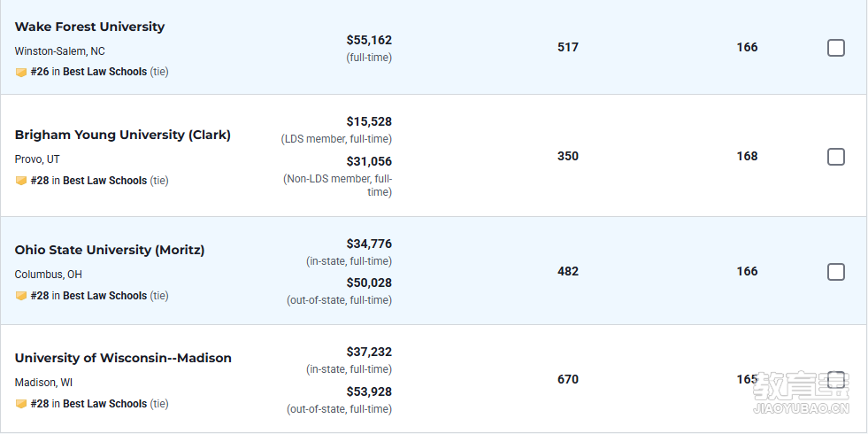The image size is (868, 434).
Task: Click Best Law Schools link under Brigham Young
Action: coord(104,180)
